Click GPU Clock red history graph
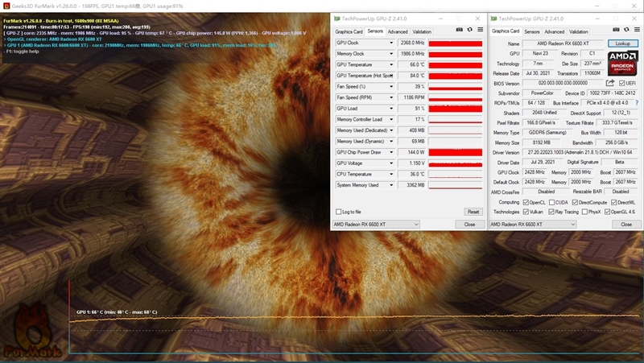 pos(455,43)
